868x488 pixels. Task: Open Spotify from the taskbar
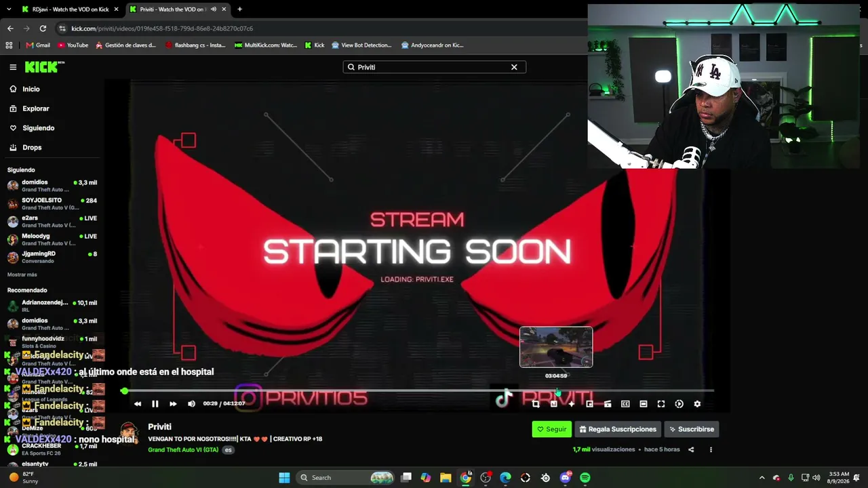tap(585, 478)
